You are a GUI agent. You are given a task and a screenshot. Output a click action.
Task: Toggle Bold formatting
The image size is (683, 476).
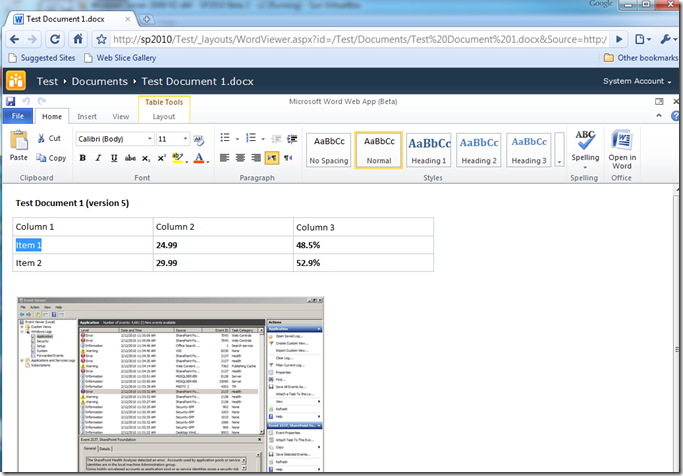(82, 158)
